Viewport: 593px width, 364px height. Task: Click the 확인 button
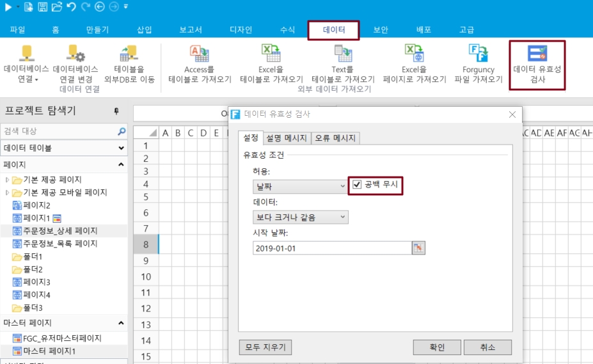pyautogui.click(x=437, y=347)
